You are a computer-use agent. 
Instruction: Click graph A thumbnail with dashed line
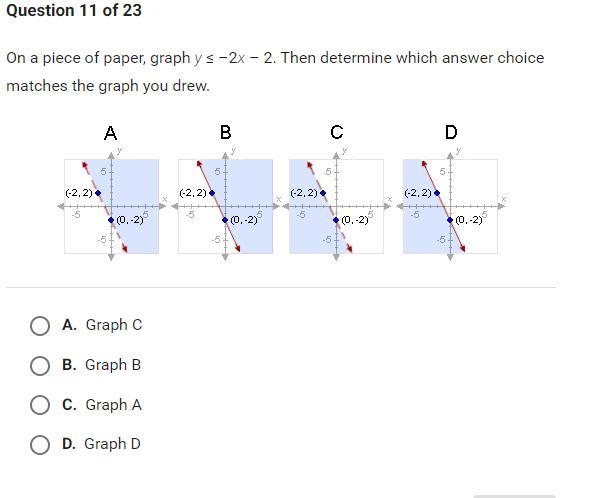coord(111,206)
